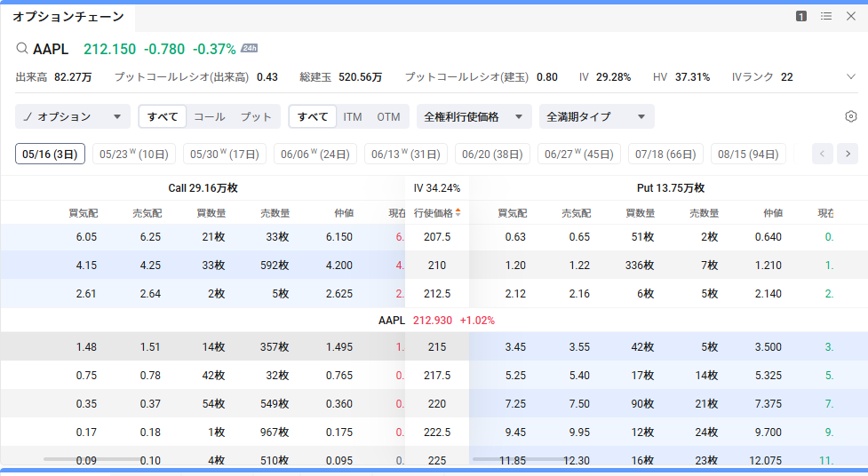Screen dimensions: 868x476
Task: Open the 全満期タイプ expiry type dropdown
Action: pos(596,116)
